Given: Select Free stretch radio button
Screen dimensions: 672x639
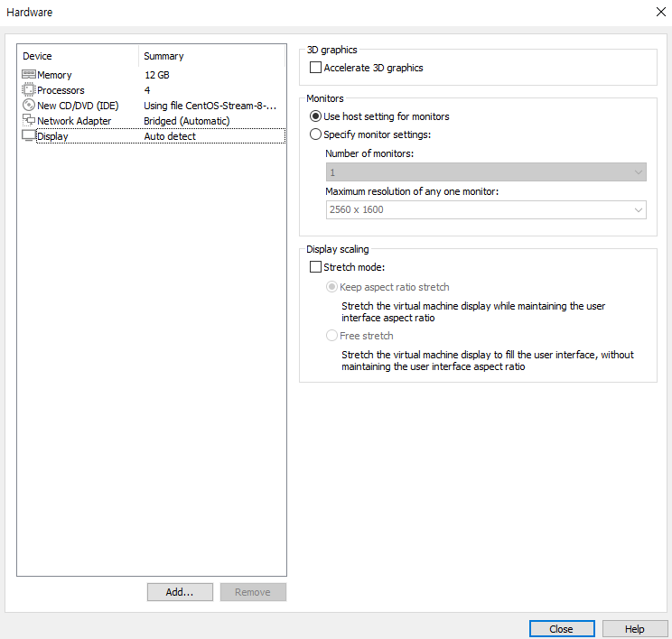Looking at the screenshot, I should tap(331, 336).
